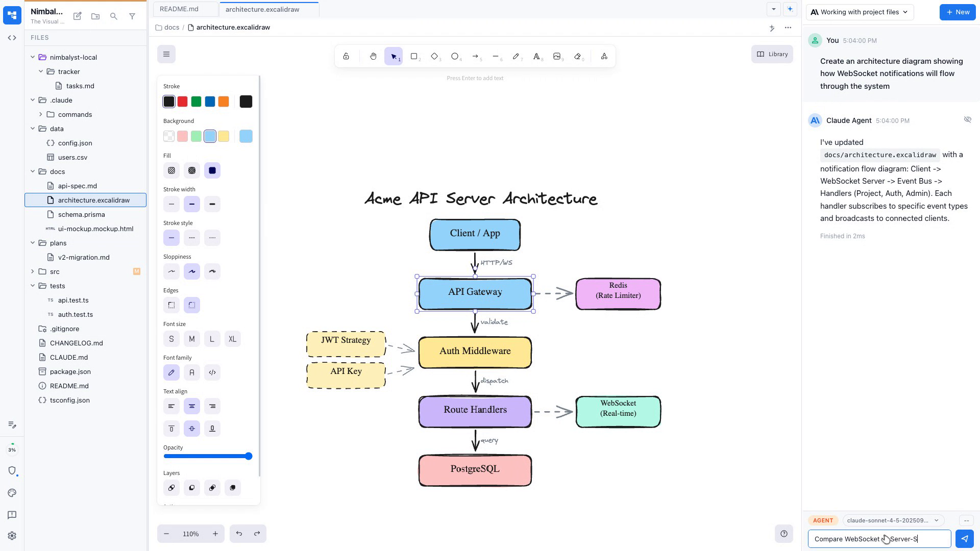This screenshot has height=551, width=980.
Task: Toggle visibility eye on Claude Agent message
Action: point(967,120)
